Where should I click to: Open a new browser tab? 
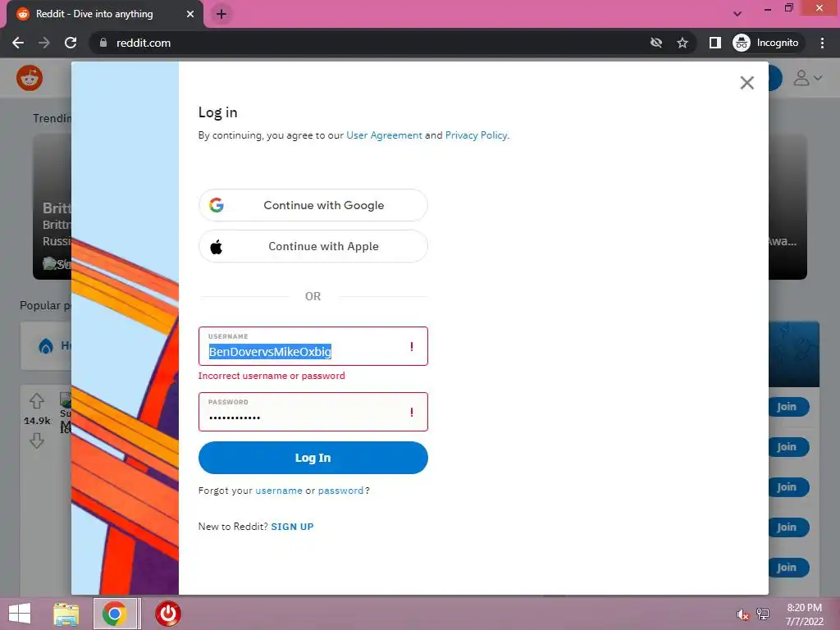point(221,14)
